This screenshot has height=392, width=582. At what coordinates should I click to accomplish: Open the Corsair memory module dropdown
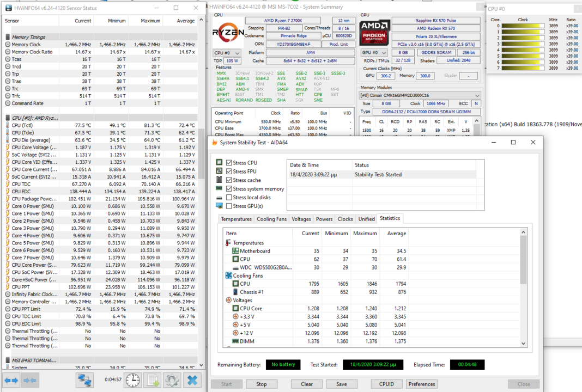point(420,95)
